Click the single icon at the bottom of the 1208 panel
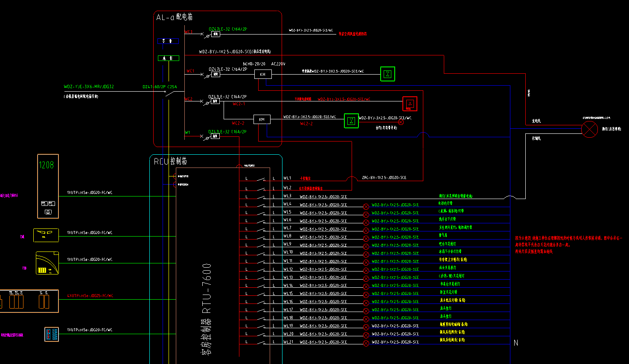This screenshot has height=364, width=629. [x=48, y=212]
